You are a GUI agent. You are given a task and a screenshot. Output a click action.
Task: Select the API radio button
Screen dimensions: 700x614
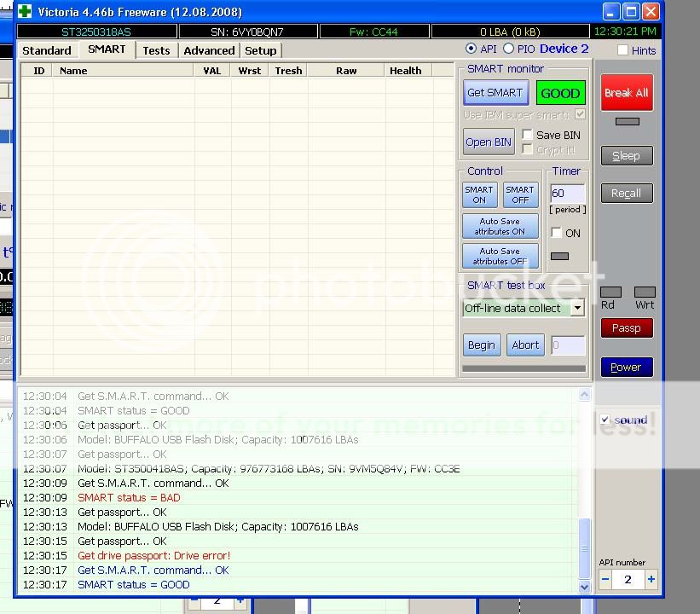tap(471, 49)
